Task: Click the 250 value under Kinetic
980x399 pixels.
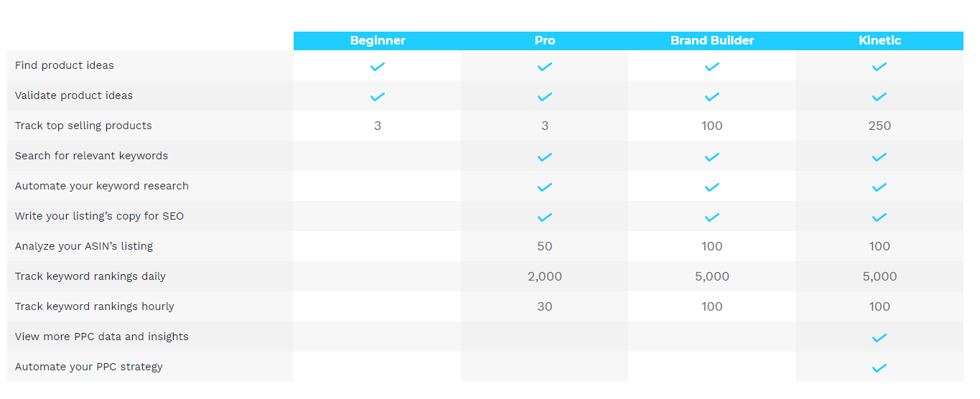Action: (879, 126)
